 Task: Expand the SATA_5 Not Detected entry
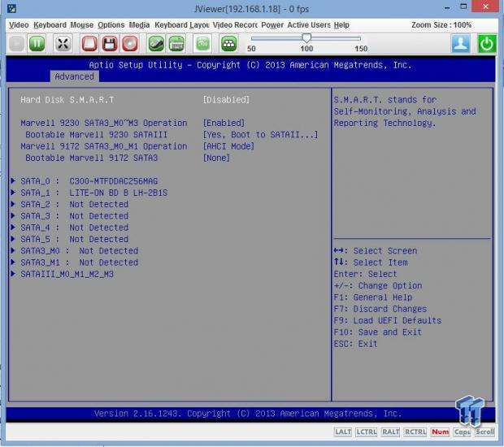69,239
